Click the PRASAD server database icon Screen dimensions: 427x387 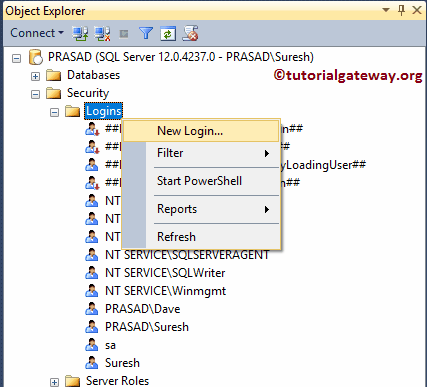click(36, 57)
